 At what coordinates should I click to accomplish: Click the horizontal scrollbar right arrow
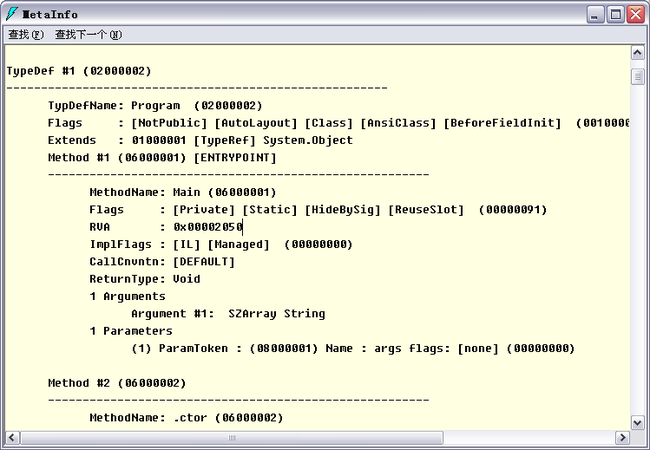point(622,437)
